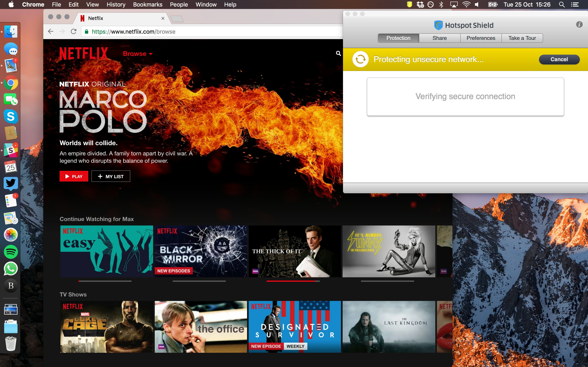
Task: Add Marco Polo to My List
Action: [111, 176]
